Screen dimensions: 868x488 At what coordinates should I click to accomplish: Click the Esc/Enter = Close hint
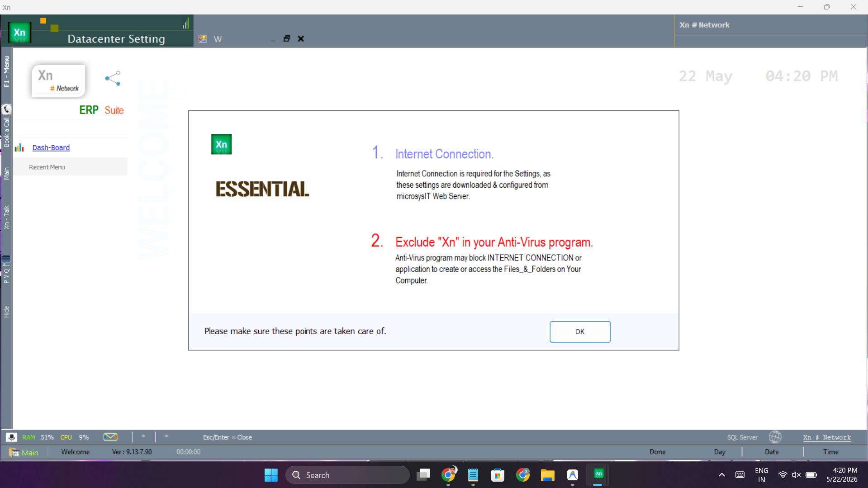[x=228, y=437]
